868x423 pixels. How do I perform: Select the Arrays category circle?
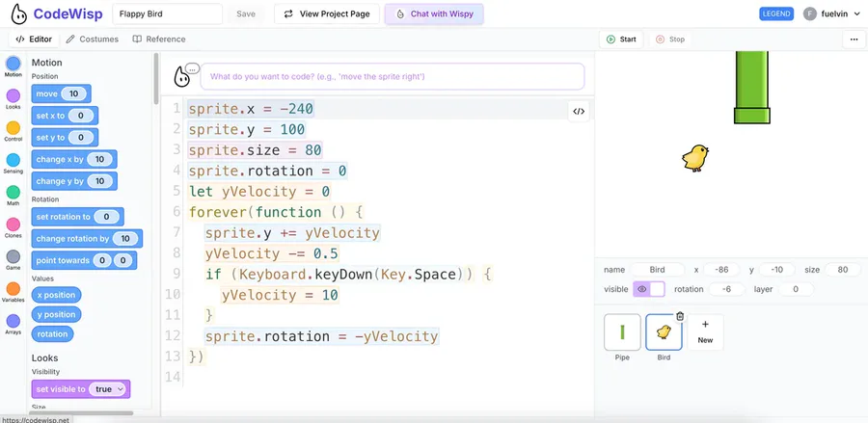(14, 321)
